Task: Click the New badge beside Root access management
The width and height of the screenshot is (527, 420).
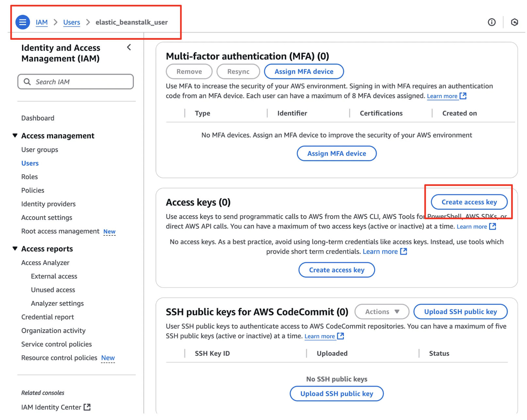Action: pyautogui.click(x=109, y=232)
